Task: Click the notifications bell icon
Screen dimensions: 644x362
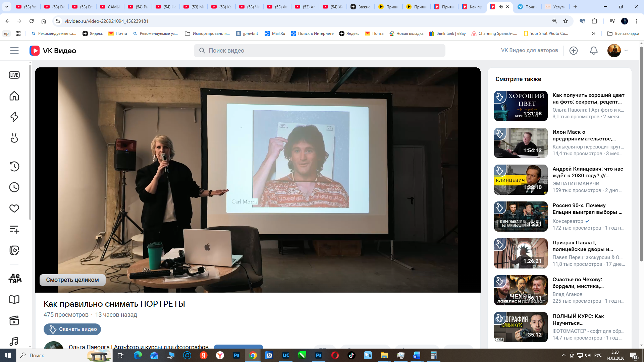Action: 593,51
